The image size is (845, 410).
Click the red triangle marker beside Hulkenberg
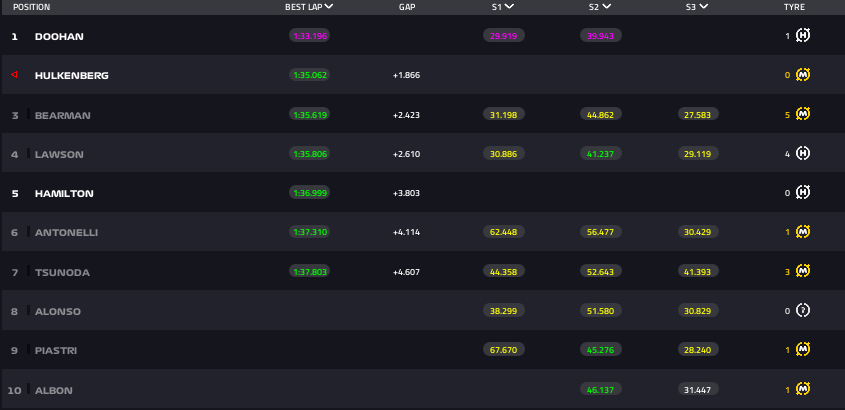[x=15, y=75]
